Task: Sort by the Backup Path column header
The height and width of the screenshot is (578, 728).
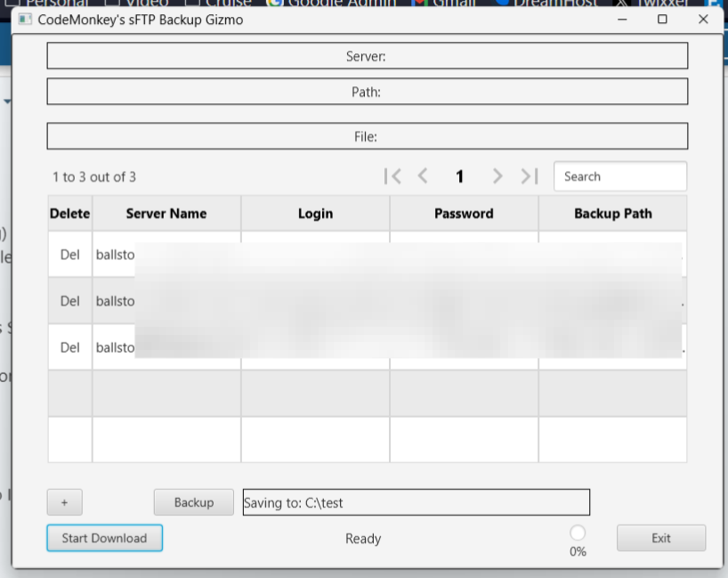Action: 613,214
